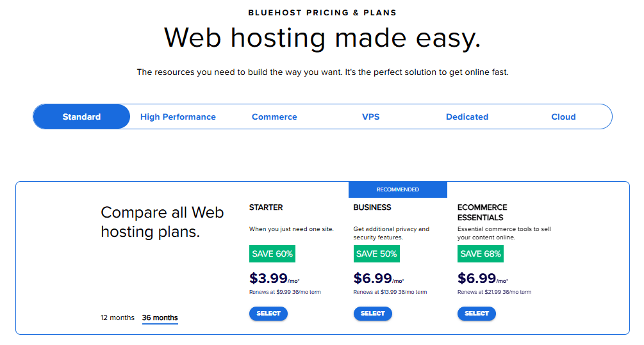Select the Standard hosting tab
This screenshot has height=345, width=644.
click(81, 116)
